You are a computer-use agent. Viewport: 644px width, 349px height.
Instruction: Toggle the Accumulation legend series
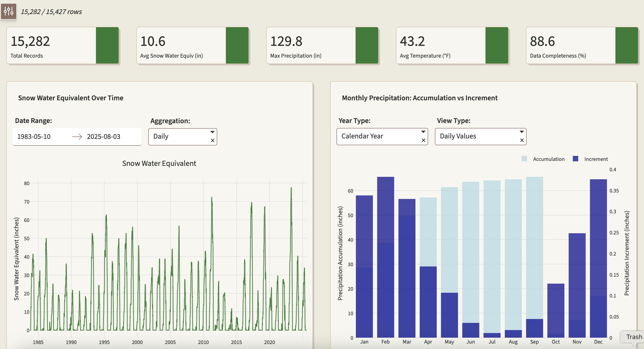pyautogui.click(x=549, y=159)
